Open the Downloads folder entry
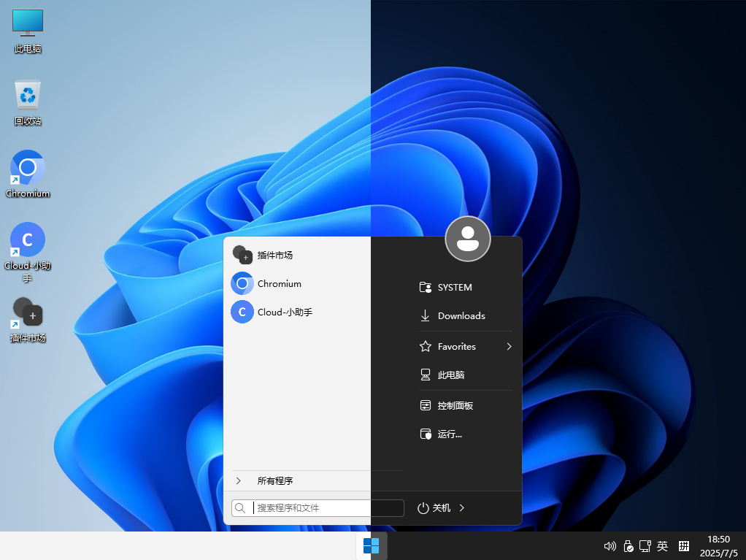The width and height of the screenshot is (746, 560). coord(461,315)
